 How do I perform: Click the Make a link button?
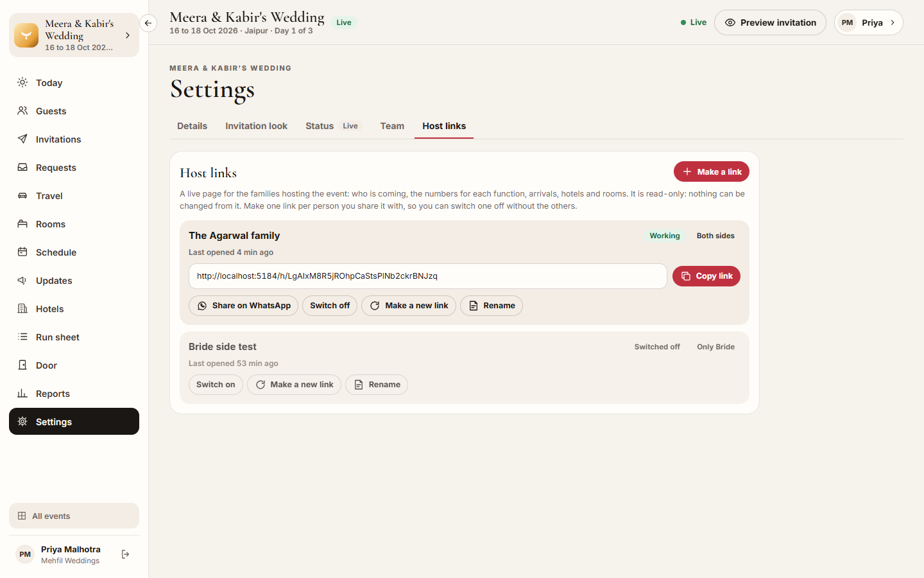point(712,171)
